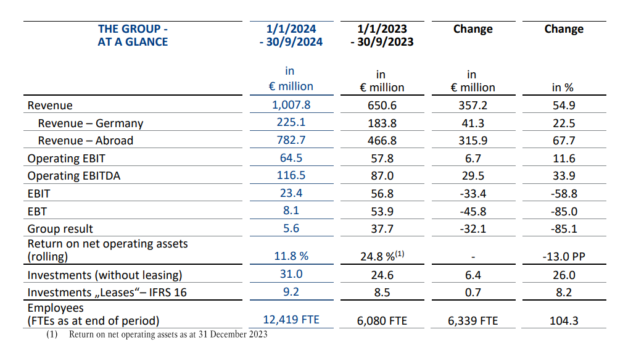Click the Investments (without leasing) row label
This screenshot has width=644, height=358.
tap(104, 275)
